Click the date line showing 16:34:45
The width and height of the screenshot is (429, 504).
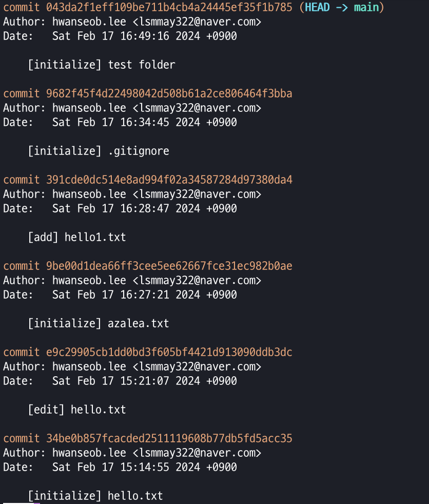point(120,122)
